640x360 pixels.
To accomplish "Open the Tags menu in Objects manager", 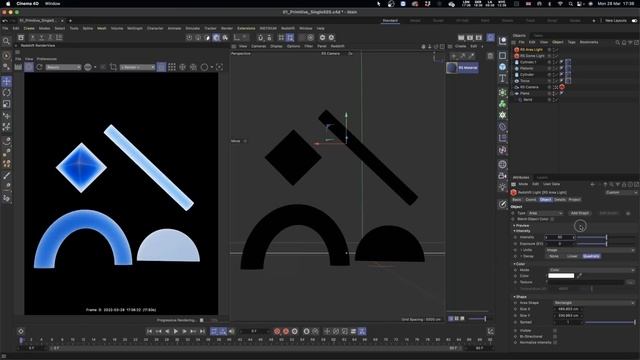I will (571, 42).
